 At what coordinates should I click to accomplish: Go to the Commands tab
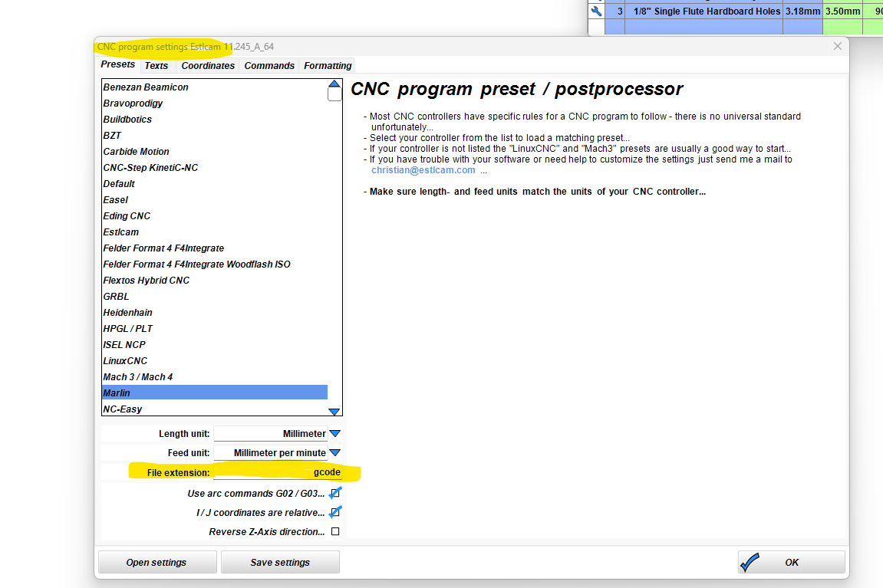[x=269, y=66]
